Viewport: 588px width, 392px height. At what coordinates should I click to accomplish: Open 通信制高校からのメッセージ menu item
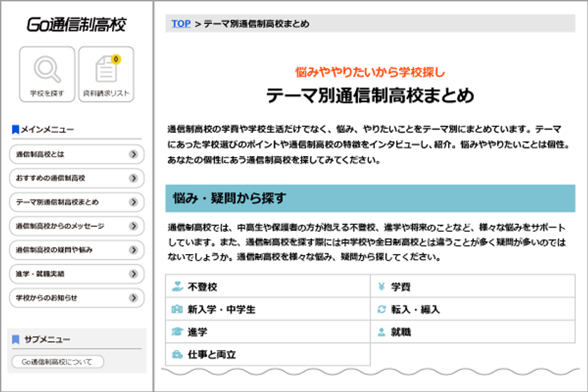coord(76,226)
